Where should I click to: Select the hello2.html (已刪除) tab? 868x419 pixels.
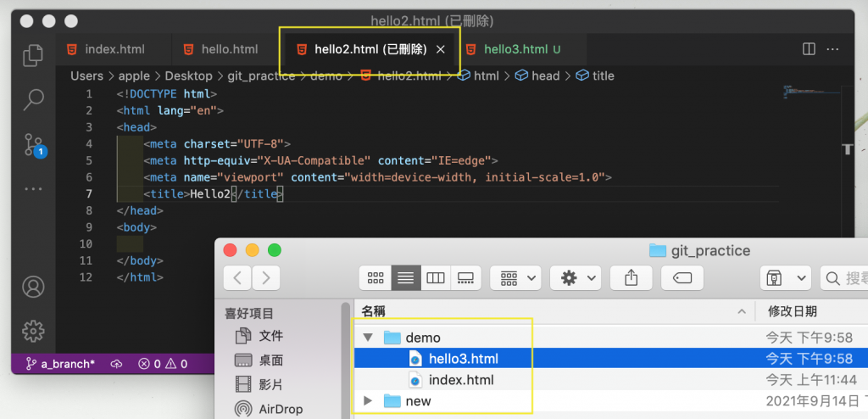371,49
